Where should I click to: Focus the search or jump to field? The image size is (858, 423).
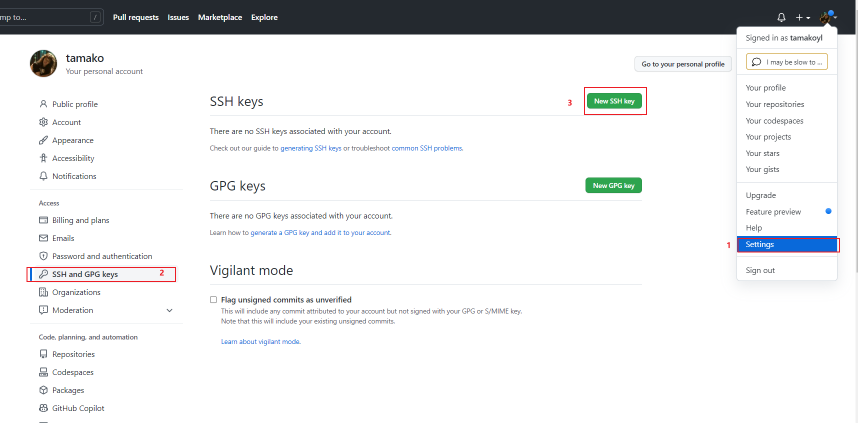point(49,18)
